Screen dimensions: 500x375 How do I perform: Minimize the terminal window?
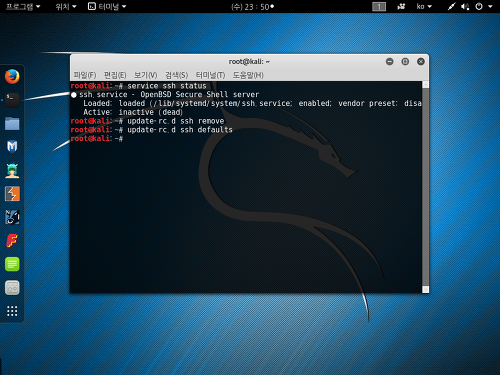click(x=389, y=62)
